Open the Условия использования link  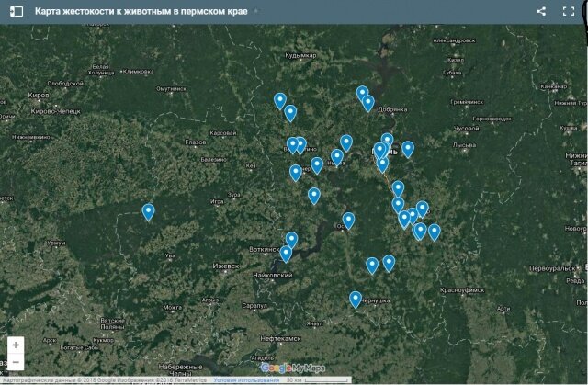click(x=246, y=380)
